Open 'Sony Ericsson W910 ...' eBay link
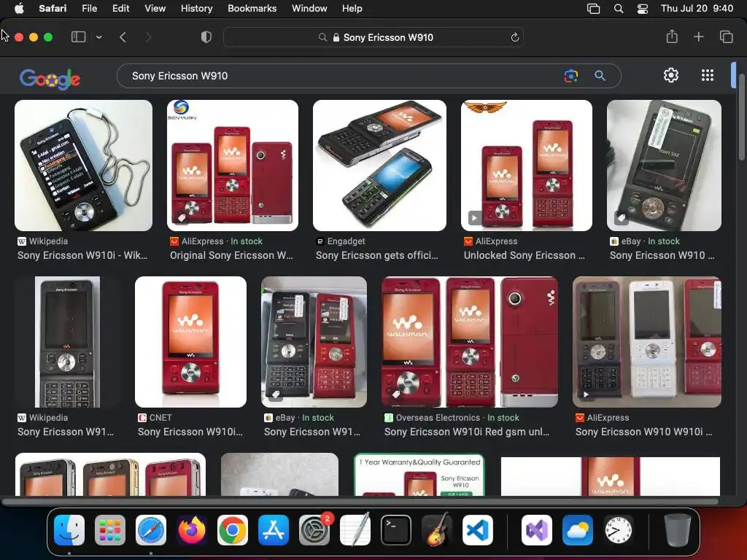The height and width of the screenshot is (560, 747). pyautogui.click(x=662, y=255)
